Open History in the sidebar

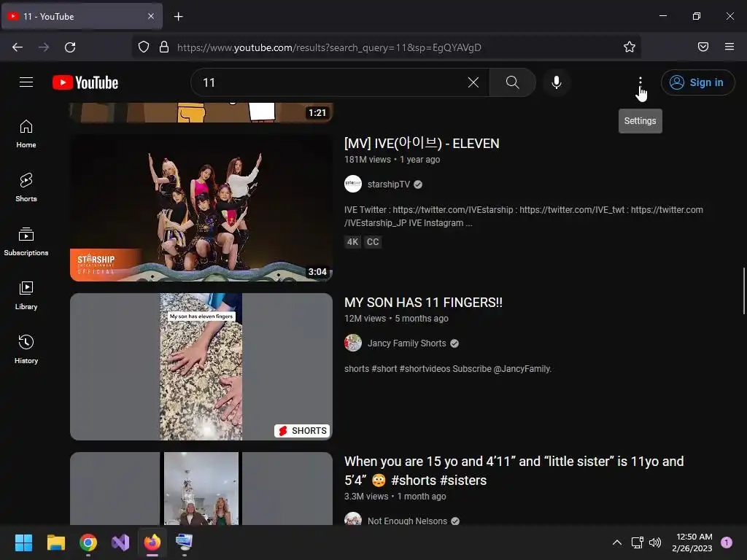pyautogui.click(x=26, y=349)
